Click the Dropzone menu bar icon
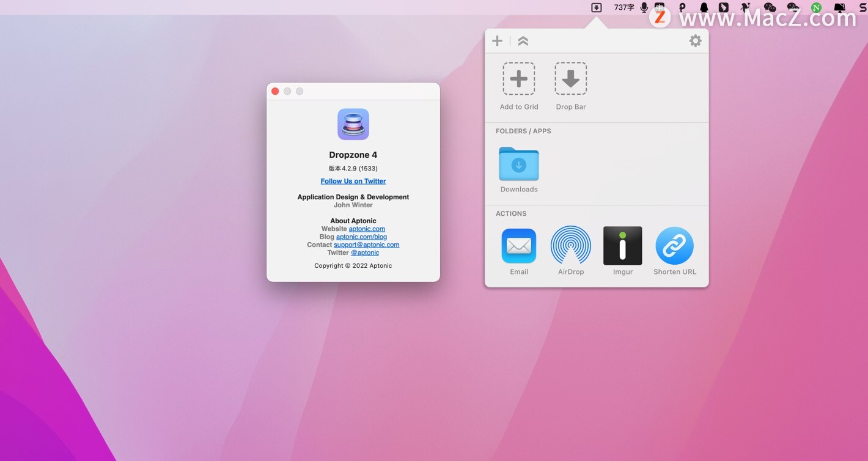The width and height of the screenshot is (868, 461). 596,7
